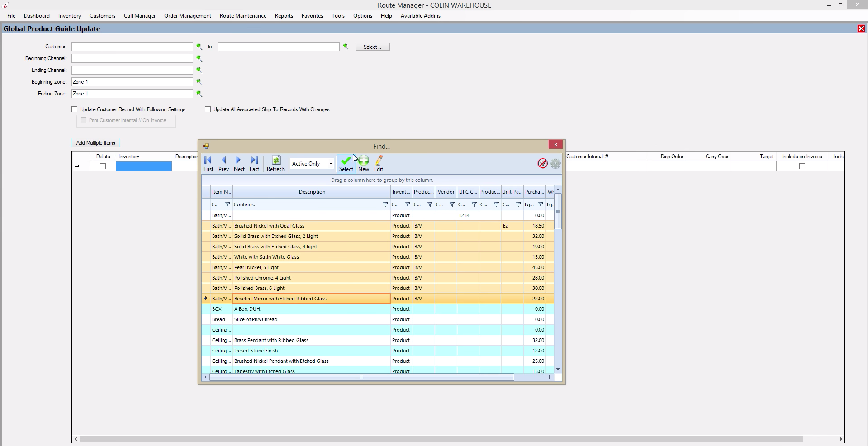Click filter icon for UPC Code column
The image size is (868, 446).
(x=474, y=204)
